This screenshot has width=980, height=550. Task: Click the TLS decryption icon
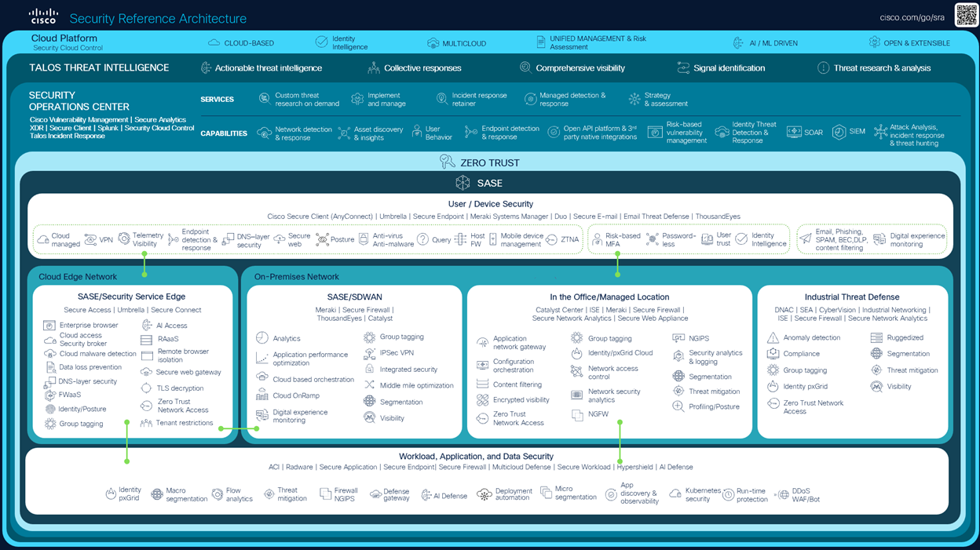tap(146, 388)
